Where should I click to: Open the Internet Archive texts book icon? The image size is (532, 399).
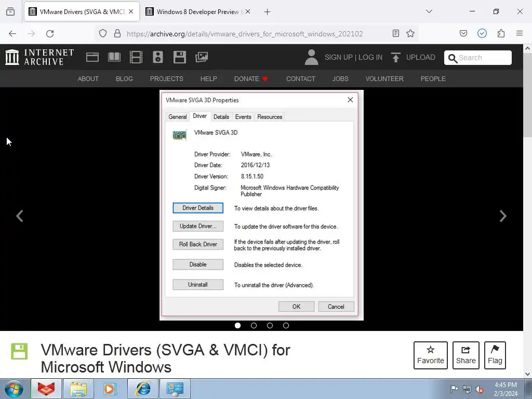click(x=114, y=57)
